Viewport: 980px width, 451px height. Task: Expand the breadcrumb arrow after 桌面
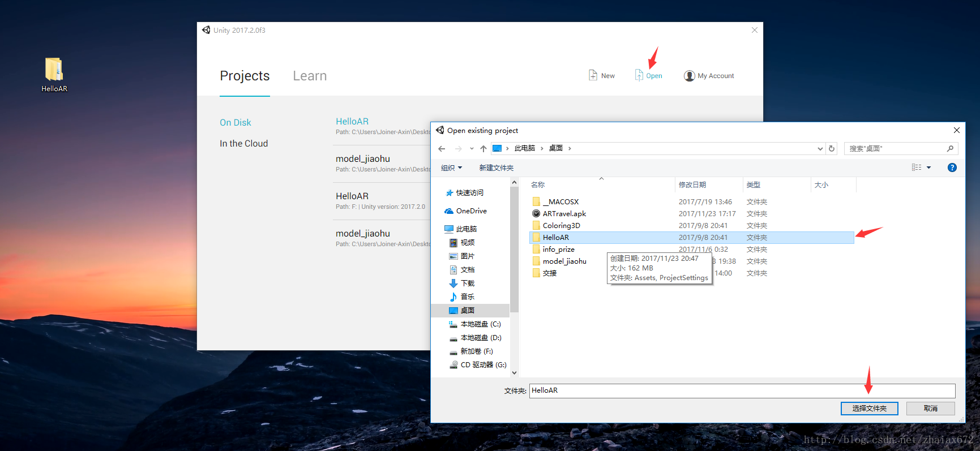(570, 149)
